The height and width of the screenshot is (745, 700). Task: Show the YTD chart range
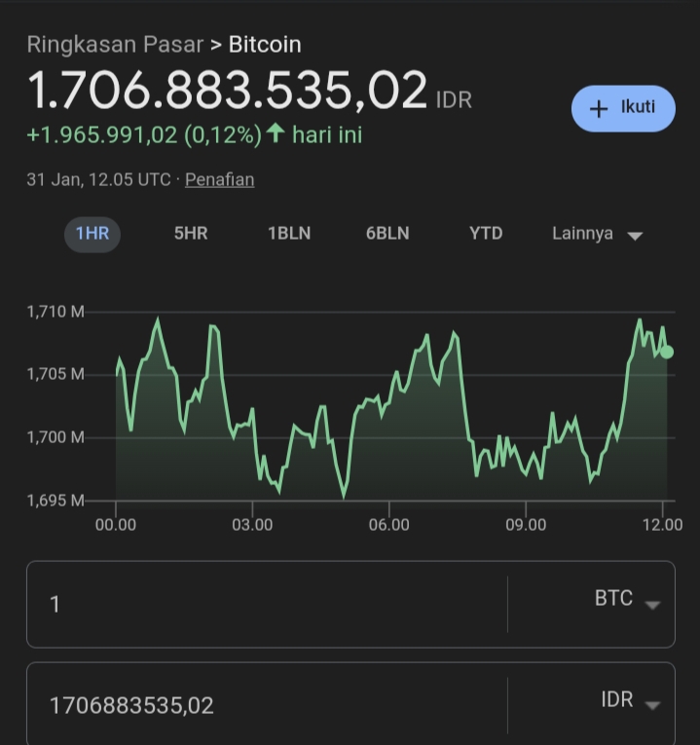pos(486,234)
